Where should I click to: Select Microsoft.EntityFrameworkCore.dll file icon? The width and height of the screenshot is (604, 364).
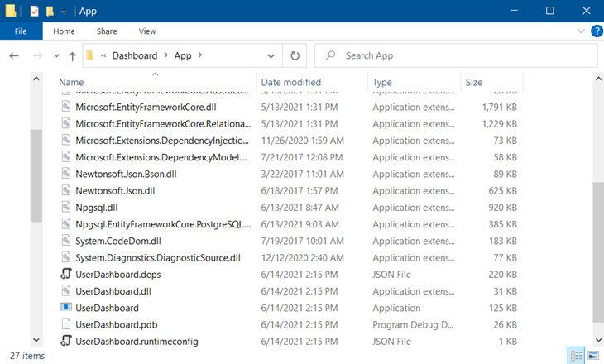click(x=66, y=107)
